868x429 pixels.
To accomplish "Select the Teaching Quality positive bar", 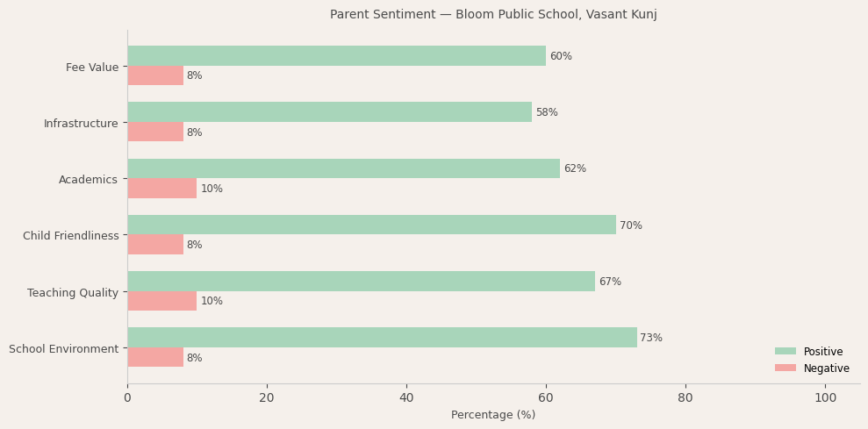I will (361, 282).
